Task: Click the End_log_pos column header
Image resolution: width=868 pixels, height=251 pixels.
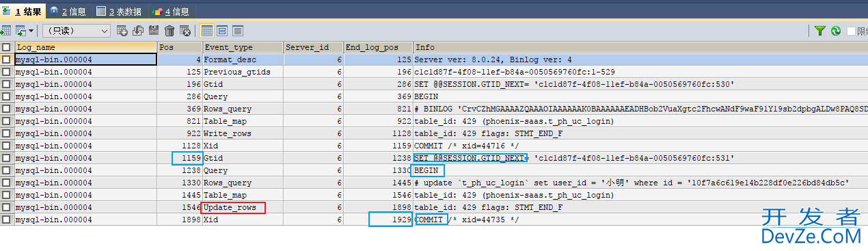Action: pyautogui.click(x=379, y=47)
